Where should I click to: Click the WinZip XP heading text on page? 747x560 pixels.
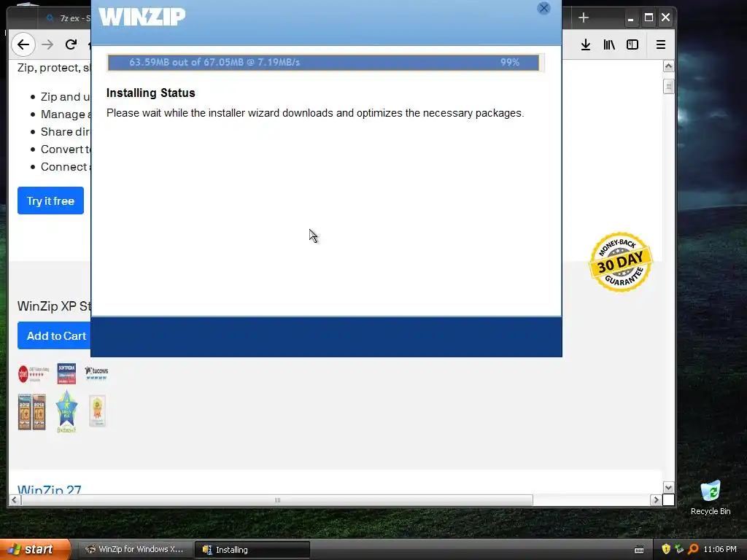[x=54, y=306]
